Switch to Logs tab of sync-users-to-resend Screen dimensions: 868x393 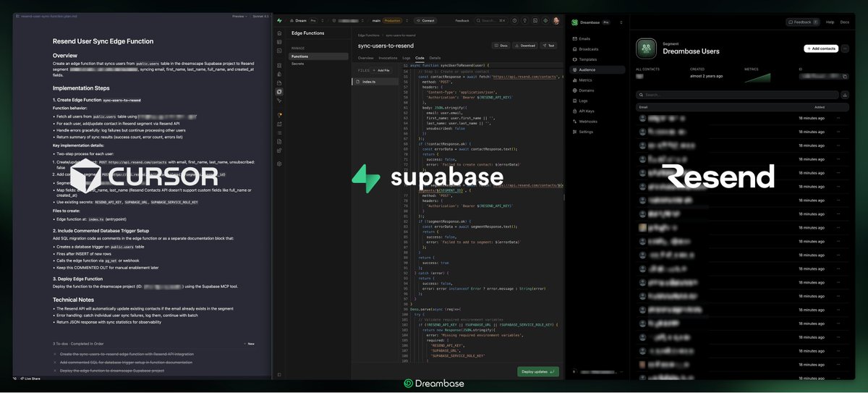click(x=407, y=58)
